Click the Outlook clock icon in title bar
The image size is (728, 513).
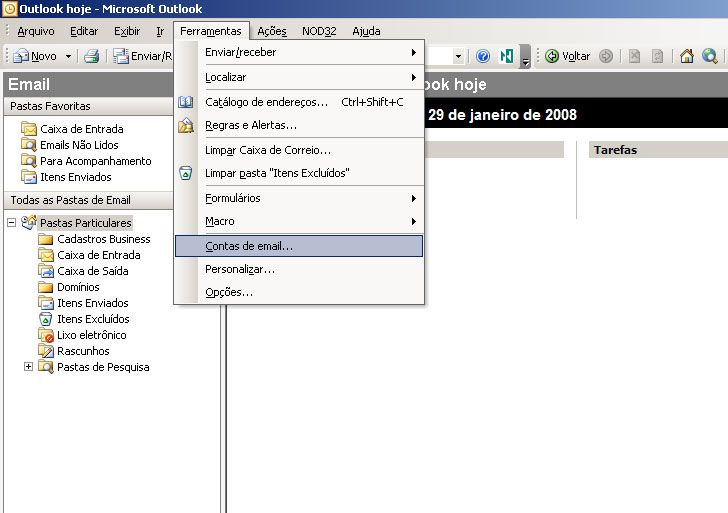pos(9,8)
